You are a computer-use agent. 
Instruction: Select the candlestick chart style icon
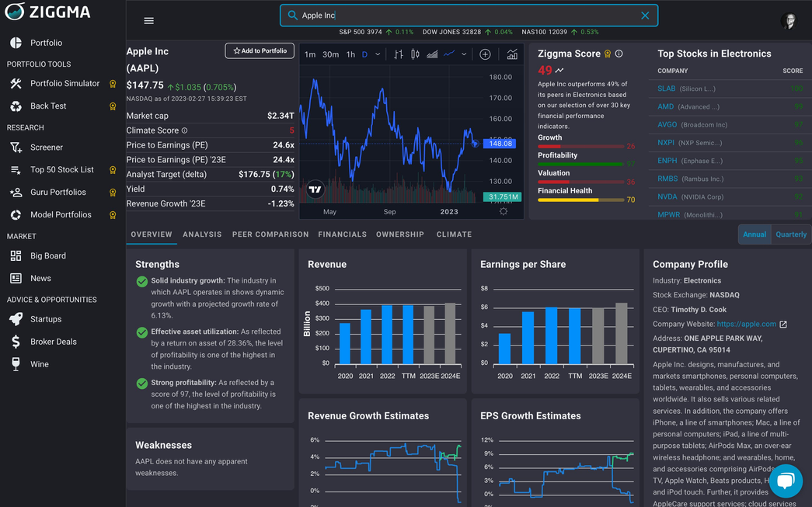(x=415, y=54)
